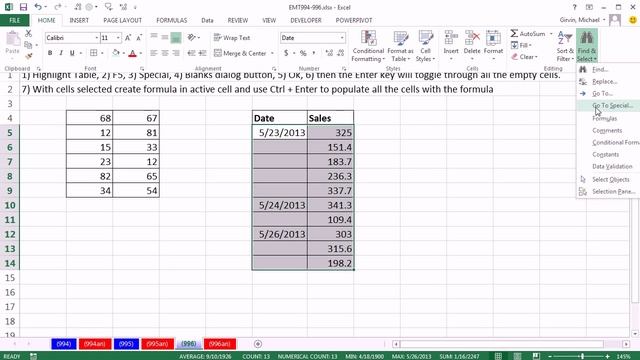Click the Save icon in quick access toolbar
The height and width of the screenshot is (360, 640).
[23, 7]
